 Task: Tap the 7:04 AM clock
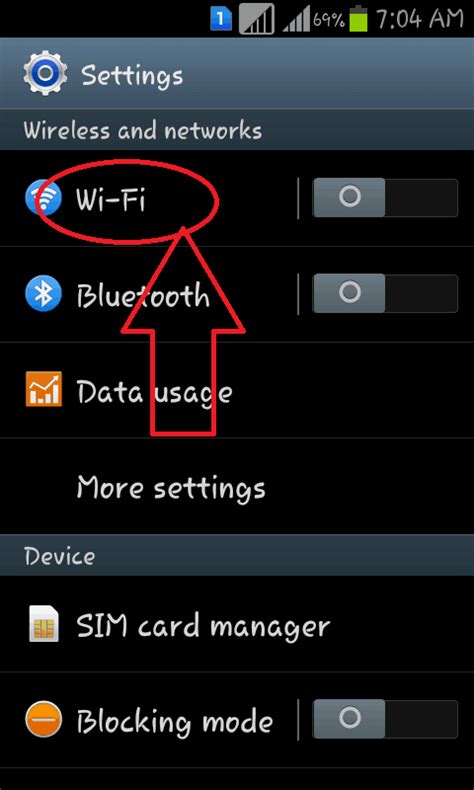click(x=419, y=19)
